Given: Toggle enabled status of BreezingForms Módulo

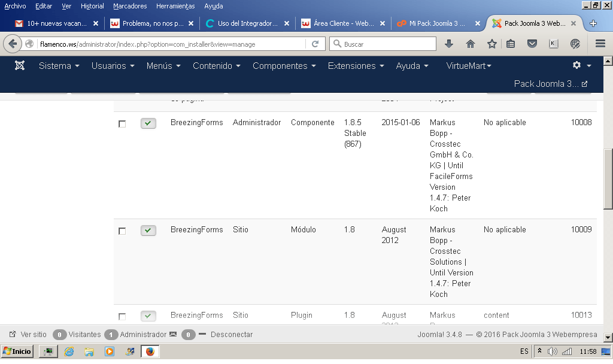Looking at the screenshot, I should click(148, 230).
